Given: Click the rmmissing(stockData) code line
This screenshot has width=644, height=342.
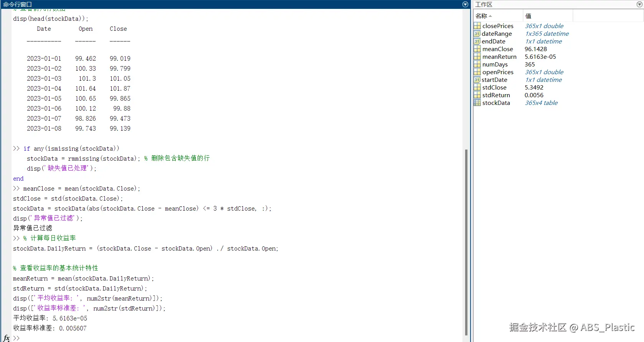Looking at the screenshot, I should pos(118,158).
